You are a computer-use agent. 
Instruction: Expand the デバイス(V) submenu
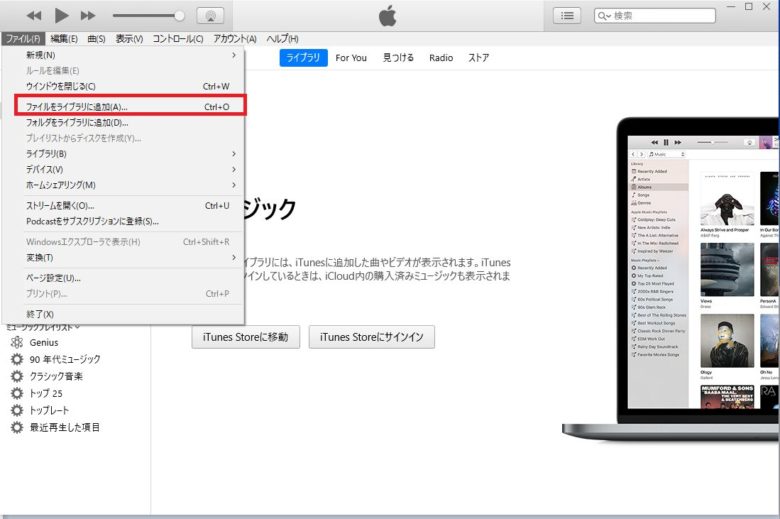pos(123,169)
